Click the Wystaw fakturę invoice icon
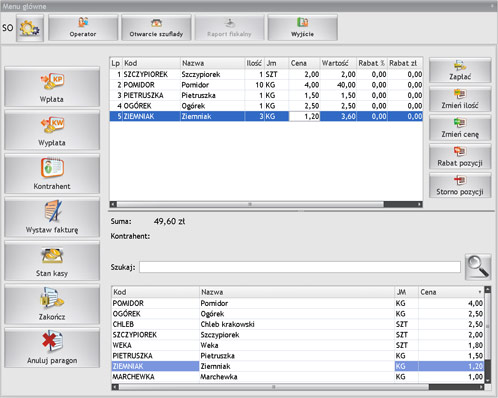This screenshot has height=398, width=498. pos(52,211)
